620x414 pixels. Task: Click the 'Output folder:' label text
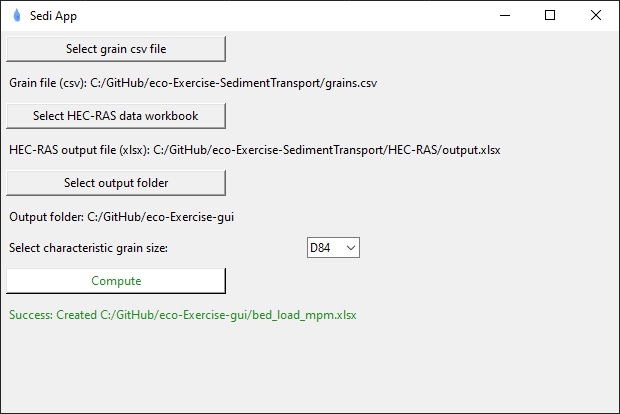click(x=46, y=215)
